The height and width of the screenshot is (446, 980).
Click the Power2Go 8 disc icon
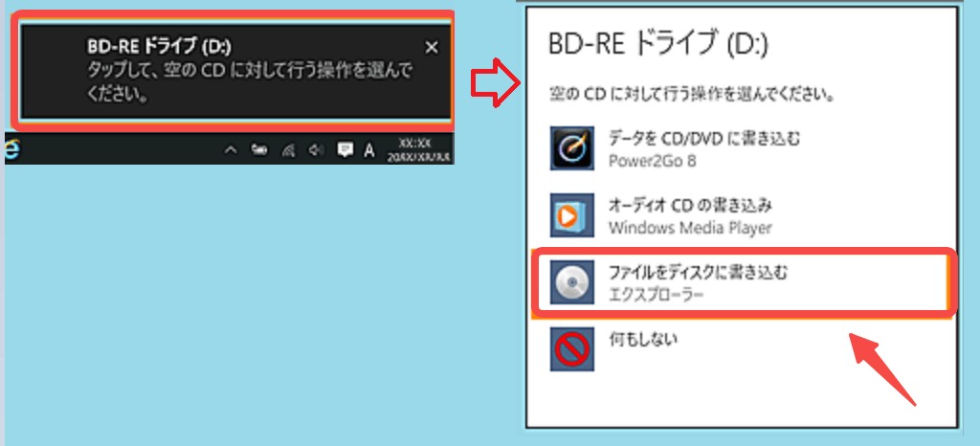(571, 149)
